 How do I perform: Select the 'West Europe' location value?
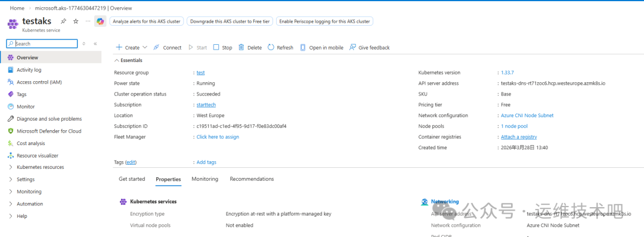pos(210,116)
